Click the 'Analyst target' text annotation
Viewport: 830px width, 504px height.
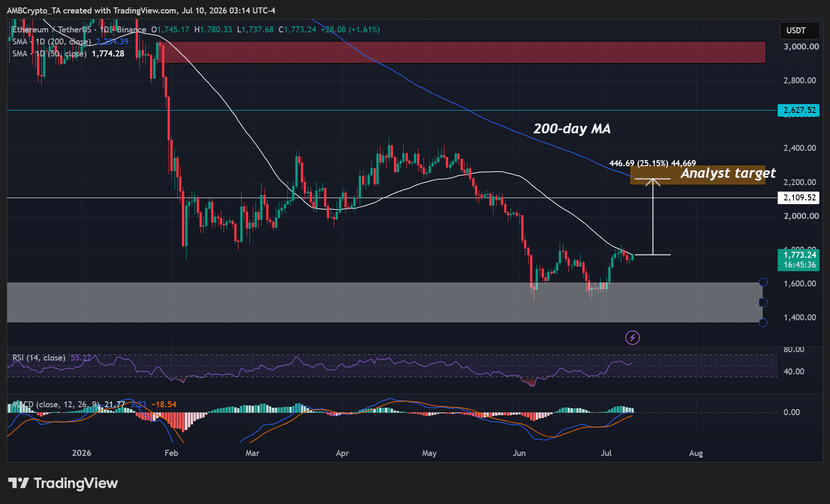728,173
